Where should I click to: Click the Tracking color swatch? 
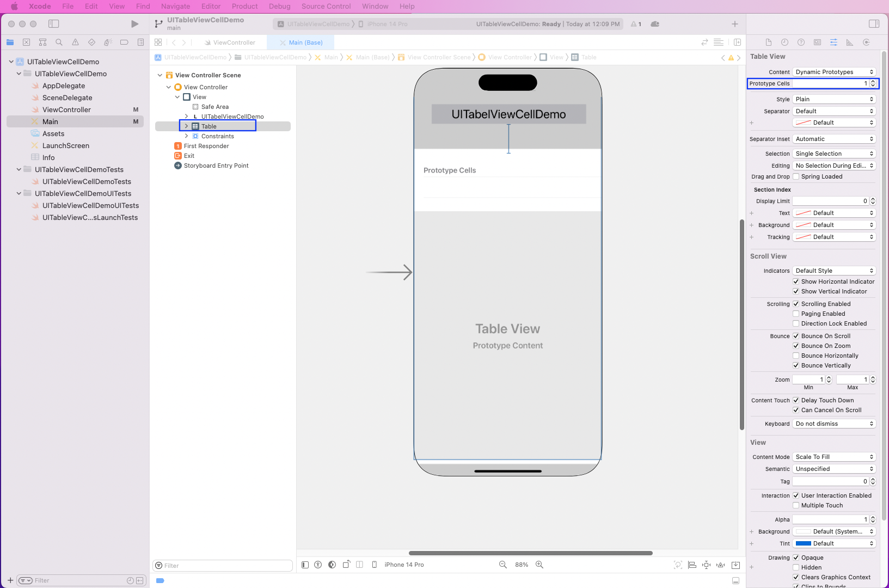pos(804,237)
